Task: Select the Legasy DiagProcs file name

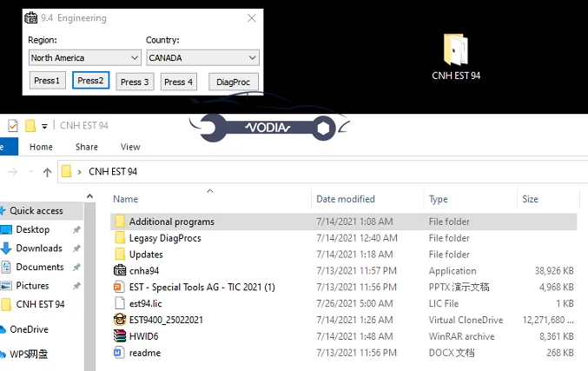Action: [x=165, y=238]
